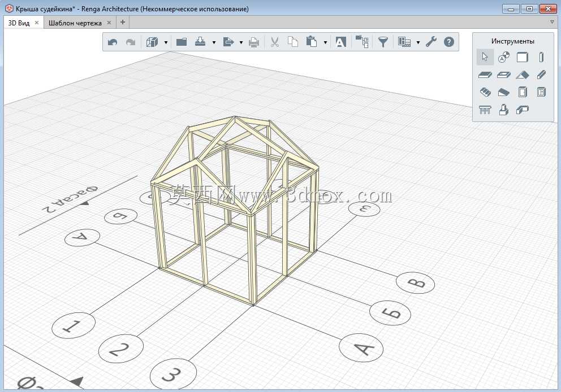561x392 pixels.
Task: Paste with the clipboard icon
Action: click(312, 42)
